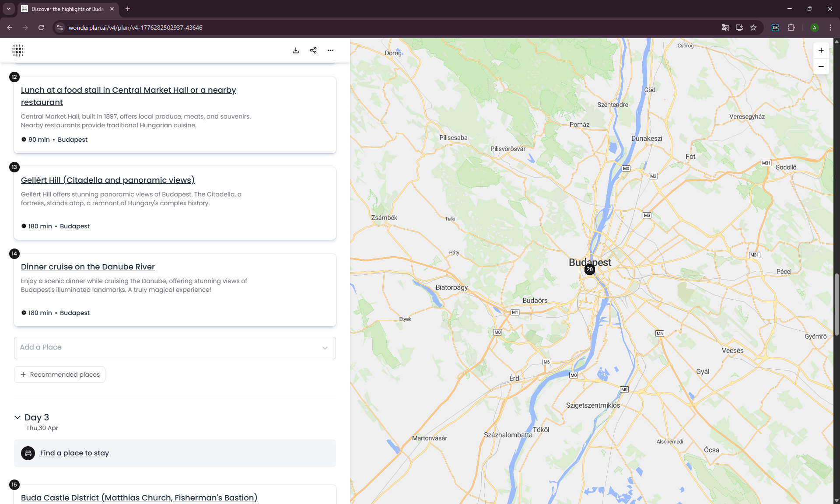The image size is (840, 504).
Task: Zoom in on the map
Action: click(821, 50)
